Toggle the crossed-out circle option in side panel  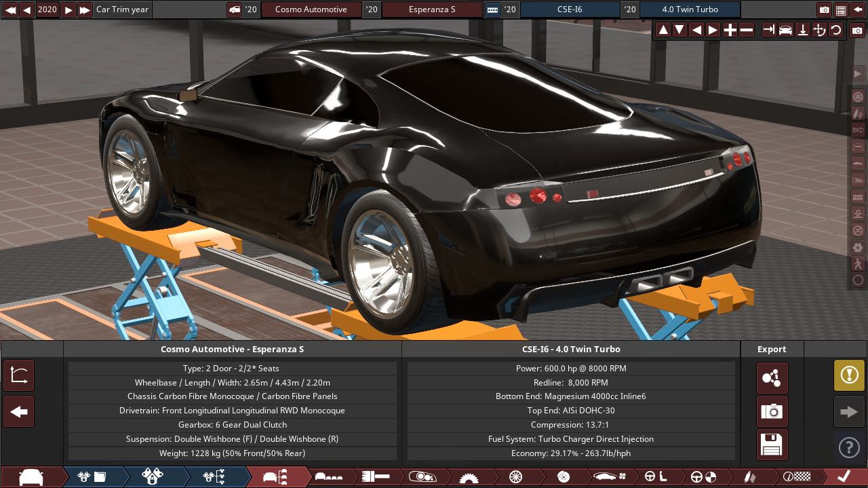(858, 230)
